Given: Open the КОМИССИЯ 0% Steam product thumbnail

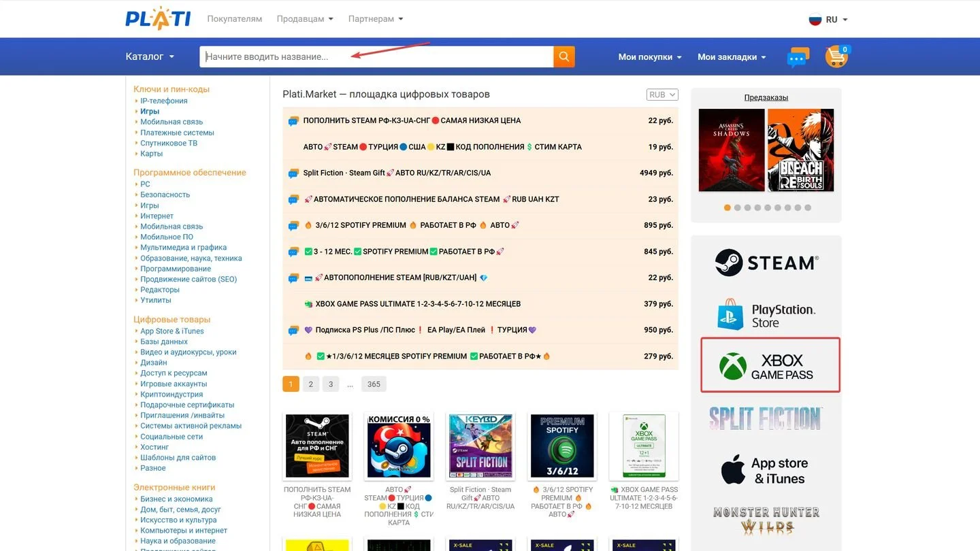Looking at the screenshot, I should [x=399, y=446].
